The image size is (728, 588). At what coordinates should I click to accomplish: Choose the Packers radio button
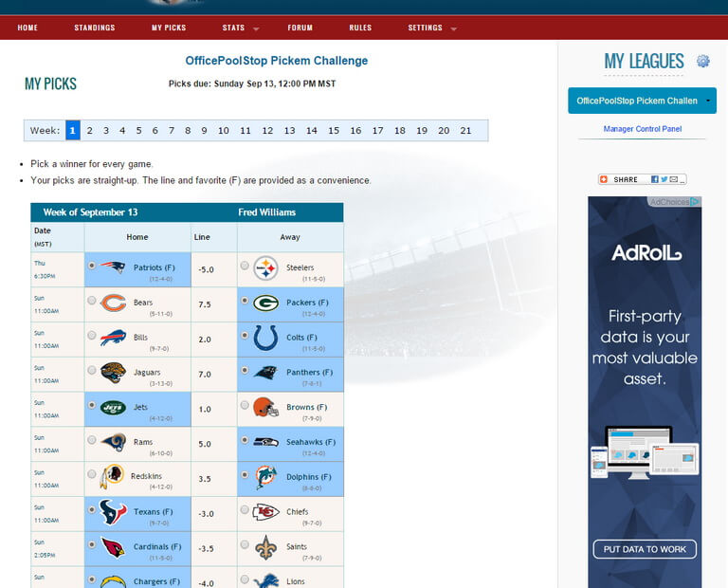tap(245, 301)
